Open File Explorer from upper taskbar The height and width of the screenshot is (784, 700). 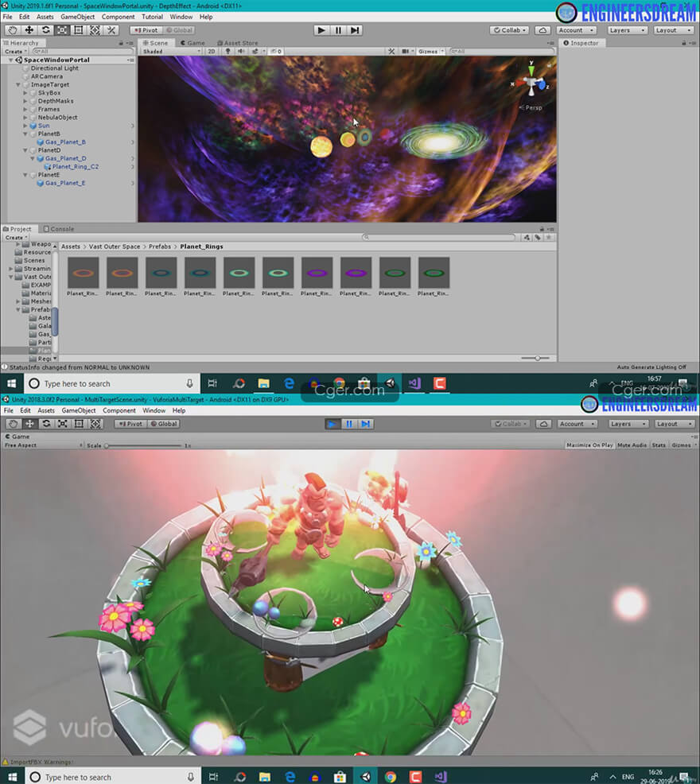click(263, 383)
